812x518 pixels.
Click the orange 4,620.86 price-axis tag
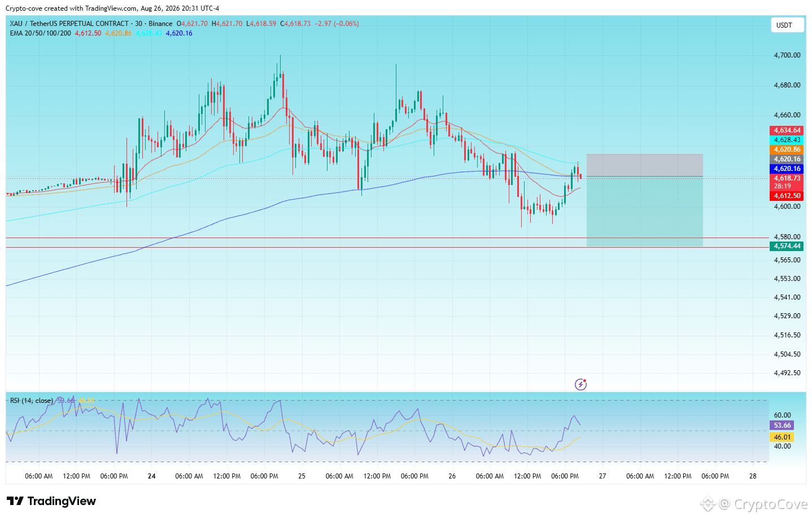click(x=787, y=150)
